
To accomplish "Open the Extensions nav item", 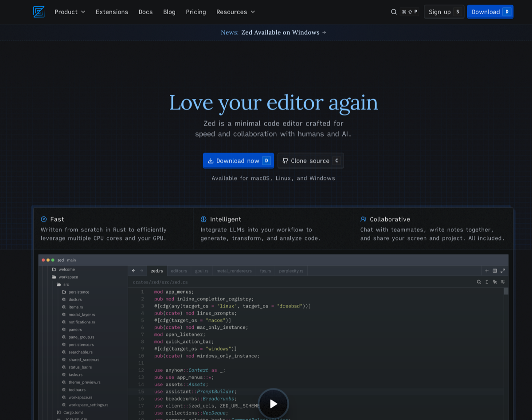I will click(x=112, y=12).
